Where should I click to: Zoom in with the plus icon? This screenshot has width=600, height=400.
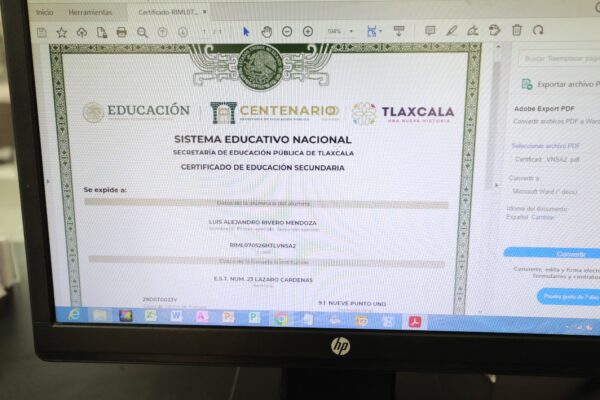point(307,31)
